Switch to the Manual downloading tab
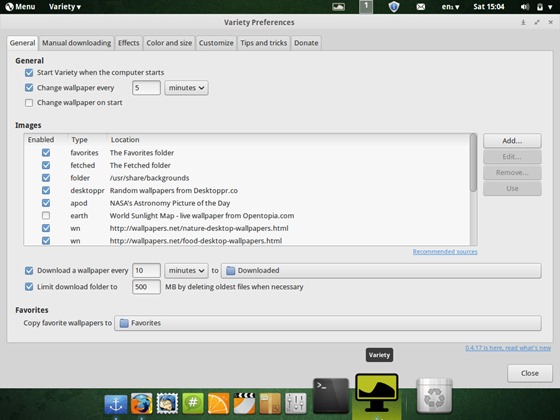This screenshot has height=420, width=560. click(77, 43)
